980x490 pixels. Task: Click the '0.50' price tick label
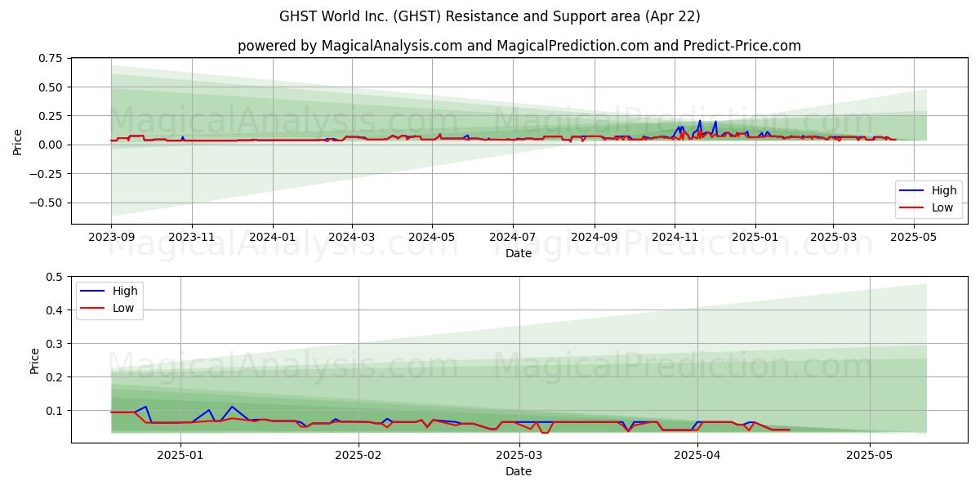(49, 87)
